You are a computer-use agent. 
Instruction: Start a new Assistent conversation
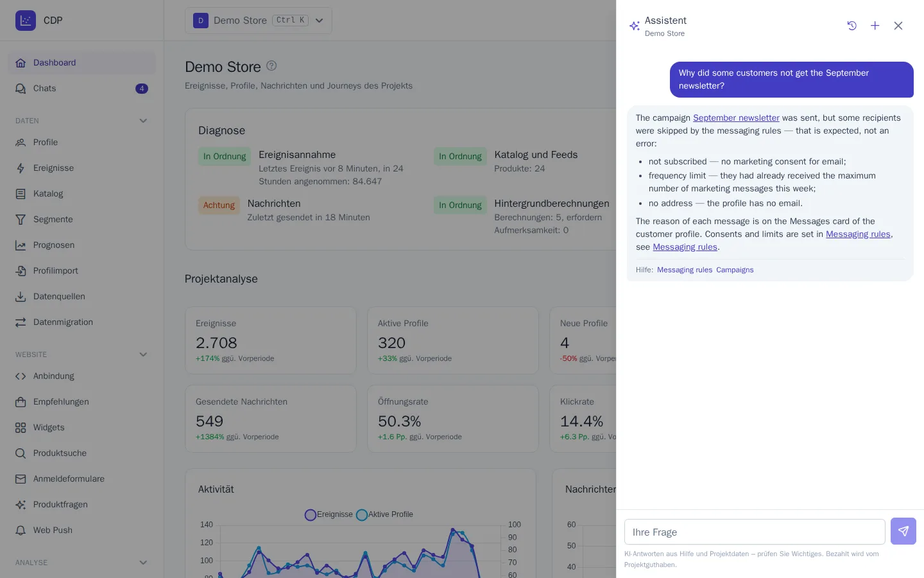click(875, 26)
